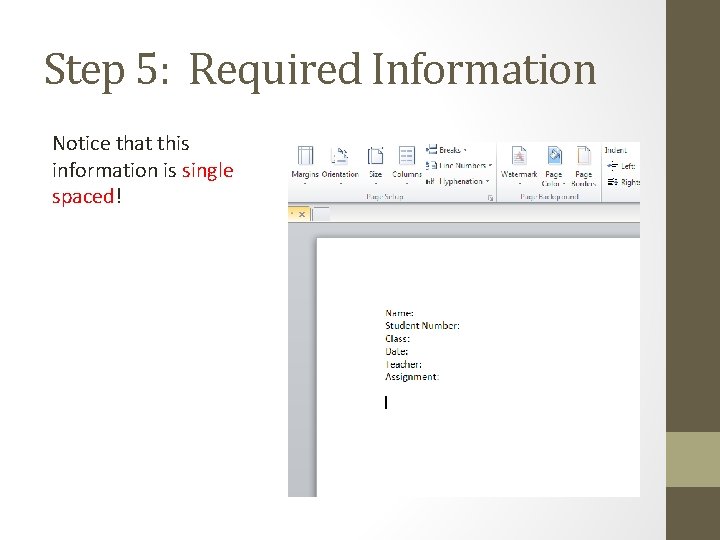Open the Page Setup dialog launcher
This screenshot has height=540, width=720.
coord(490,198)
